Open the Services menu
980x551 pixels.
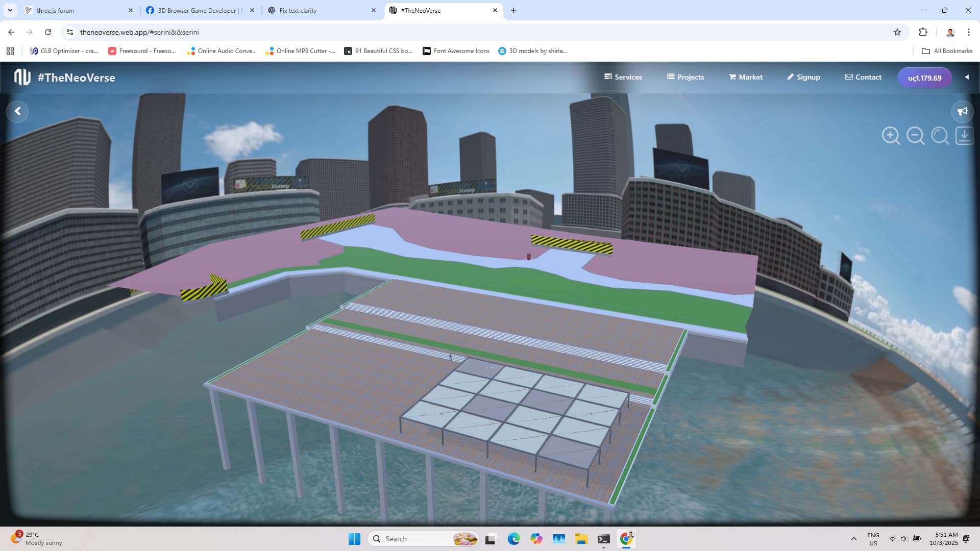coord(623,77)
